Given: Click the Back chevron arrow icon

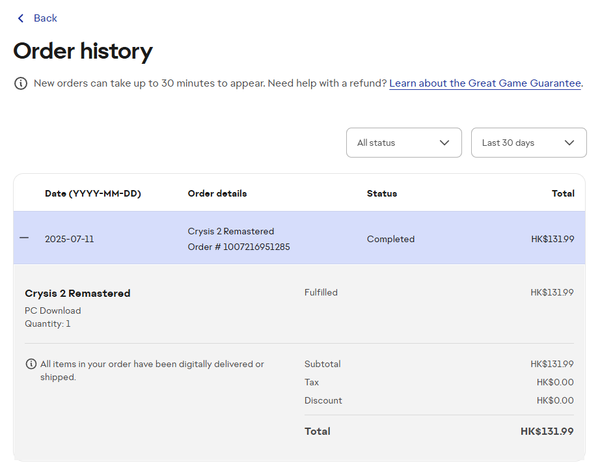Looking at the screenshot, I should 21,18.
